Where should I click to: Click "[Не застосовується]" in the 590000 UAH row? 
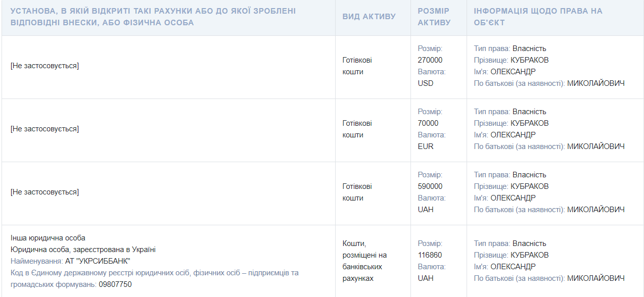point(44,192)
